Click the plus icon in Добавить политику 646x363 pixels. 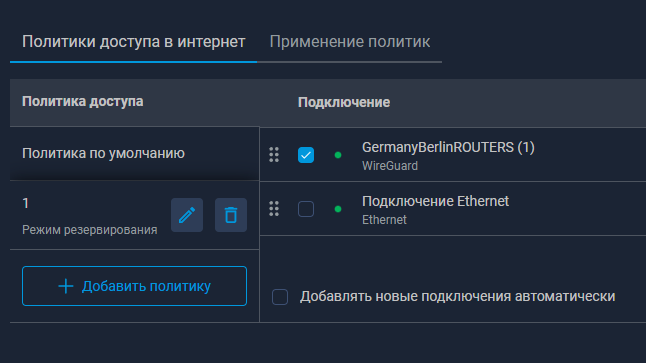click(66, 286)
